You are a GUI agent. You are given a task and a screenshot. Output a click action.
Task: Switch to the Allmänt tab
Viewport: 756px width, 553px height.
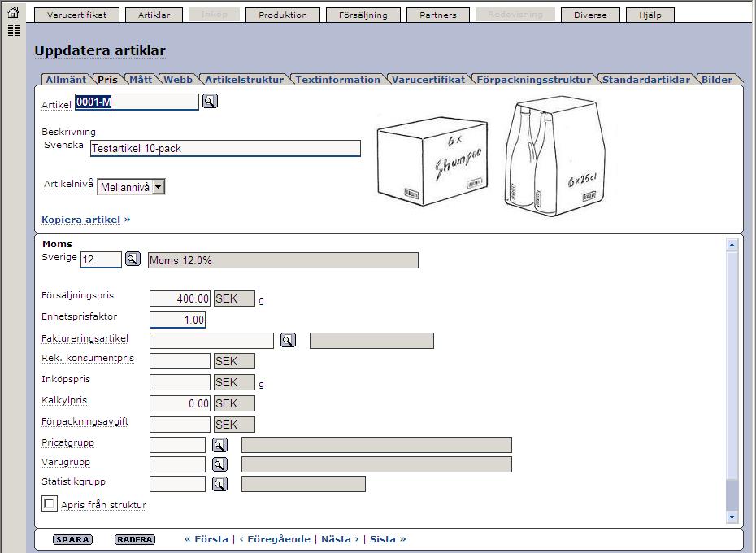(66, 80)
